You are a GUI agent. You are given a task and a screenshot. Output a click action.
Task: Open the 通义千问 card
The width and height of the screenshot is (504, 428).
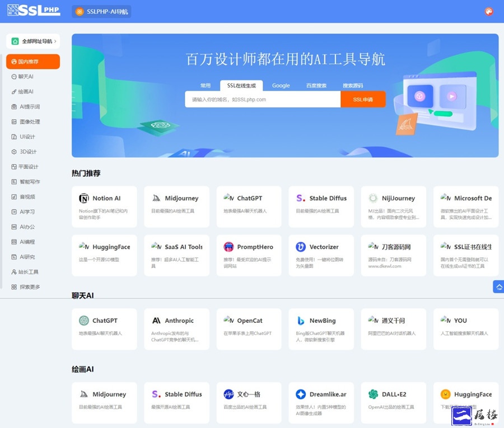tap(394, 329)
